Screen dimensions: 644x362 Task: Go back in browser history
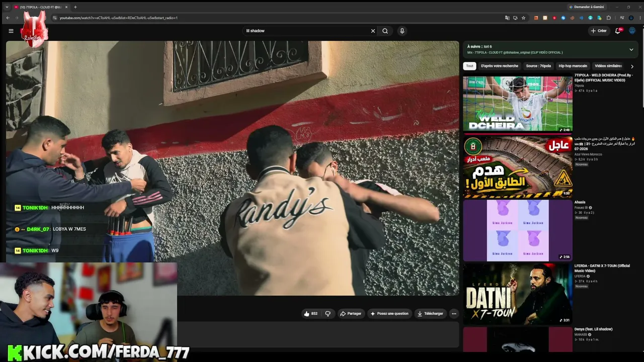pos(8,18)
